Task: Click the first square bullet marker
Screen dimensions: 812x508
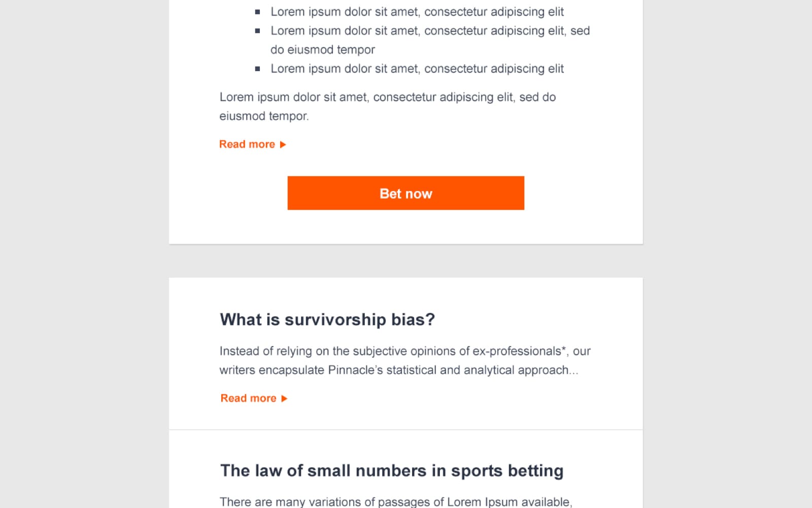Action: pyautogui.click(x=258, y=12)
